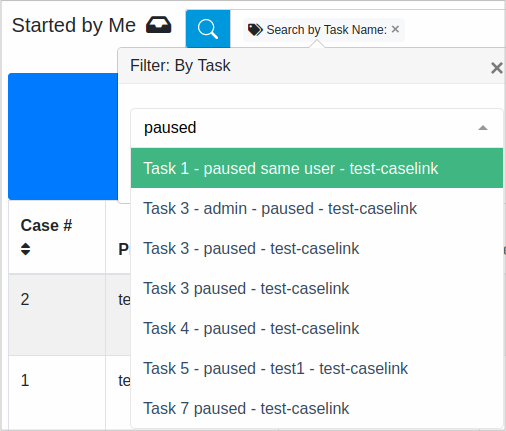Remove the Search by Task Name filter tag

click(395, 29)
